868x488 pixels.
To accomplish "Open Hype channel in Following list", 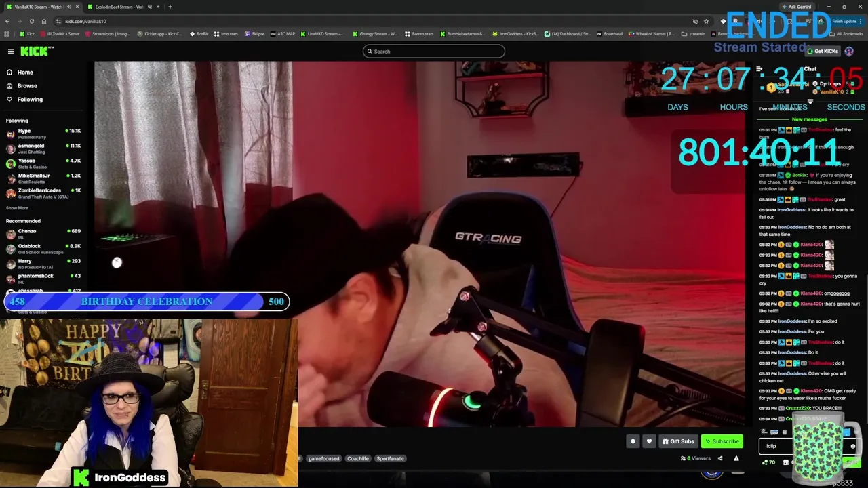I will click(43, 134).
